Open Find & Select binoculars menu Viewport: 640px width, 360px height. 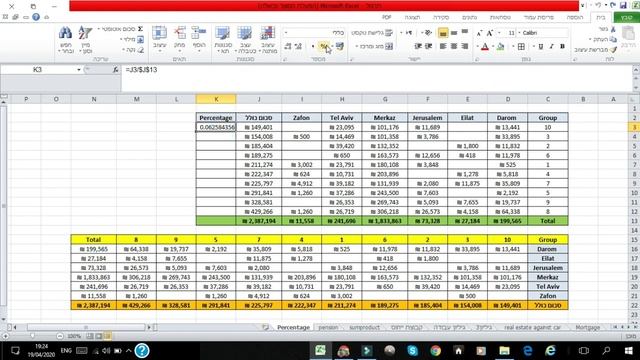(x=65, y=40)
